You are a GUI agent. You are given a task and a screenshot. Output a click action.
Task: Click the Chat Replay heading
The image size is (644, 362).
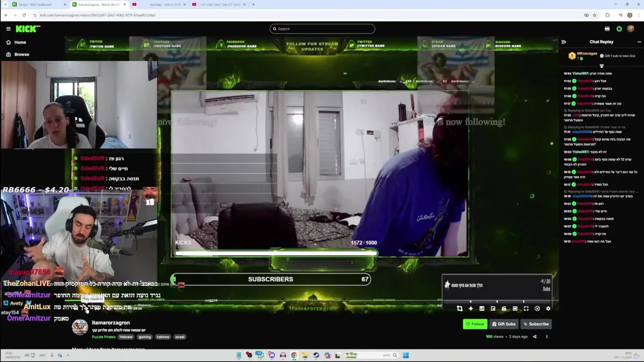point(601,42)
